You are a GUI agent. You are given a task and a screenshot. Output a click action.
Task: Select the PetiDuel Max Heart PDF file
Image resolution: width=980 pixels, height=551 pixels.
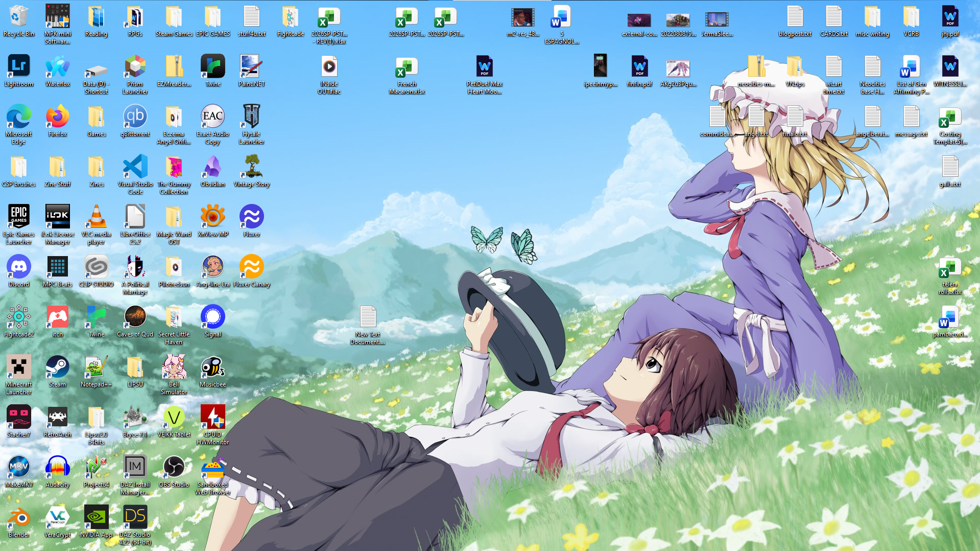pos(485,75)
